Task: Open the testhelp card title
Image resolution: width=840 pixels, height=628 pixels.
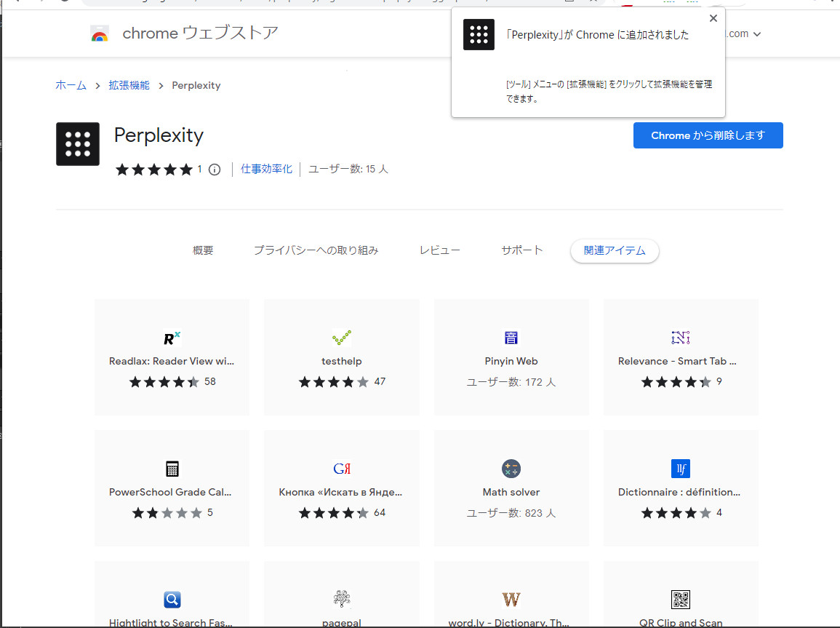Action: click(x=342, y=361)
